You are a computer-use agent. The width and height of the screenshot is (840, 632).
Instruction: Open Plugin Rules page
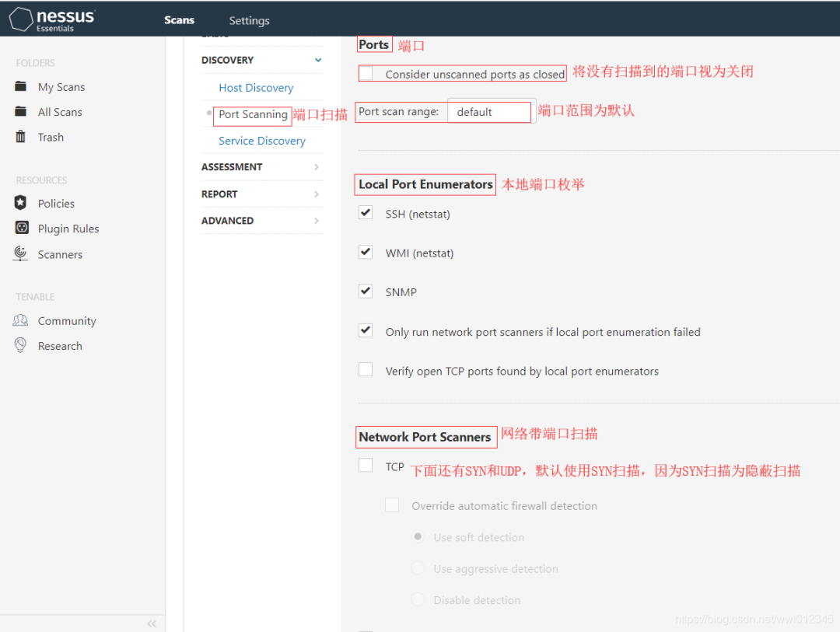pyautogui.click(x=68, y=229)
